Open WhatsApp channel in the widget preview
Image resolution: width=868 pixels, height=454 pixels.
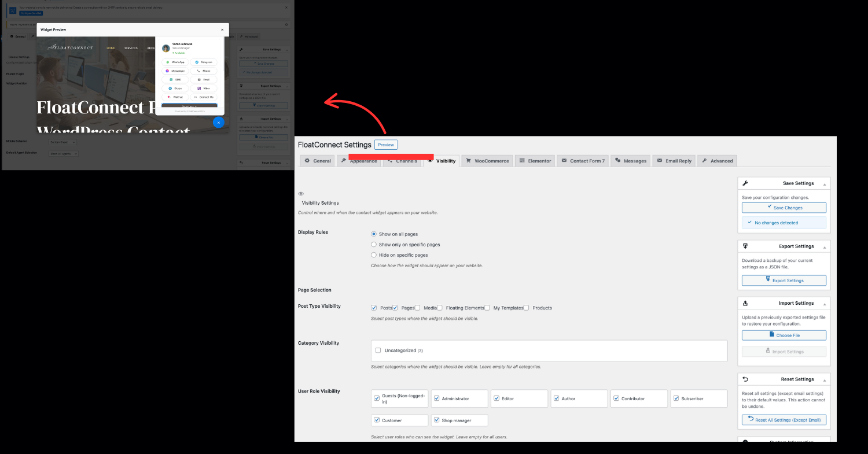175,62
